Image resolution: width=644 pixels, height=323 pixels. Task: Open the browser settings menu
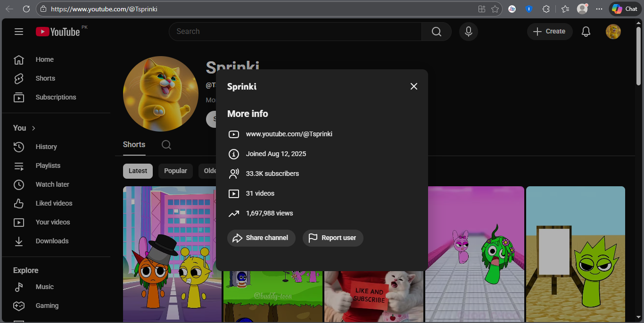coord(600,8)
